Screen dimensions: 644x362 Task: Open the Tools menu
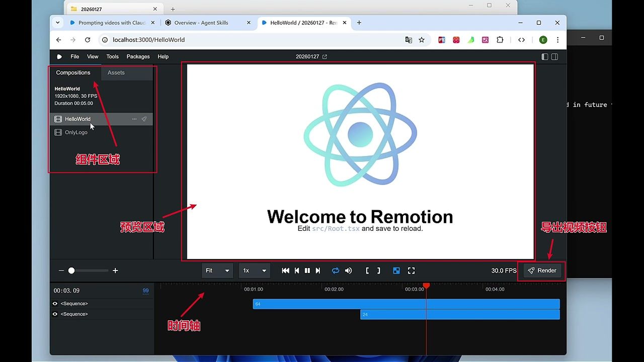pyautogui.click(x=112, y=57)
